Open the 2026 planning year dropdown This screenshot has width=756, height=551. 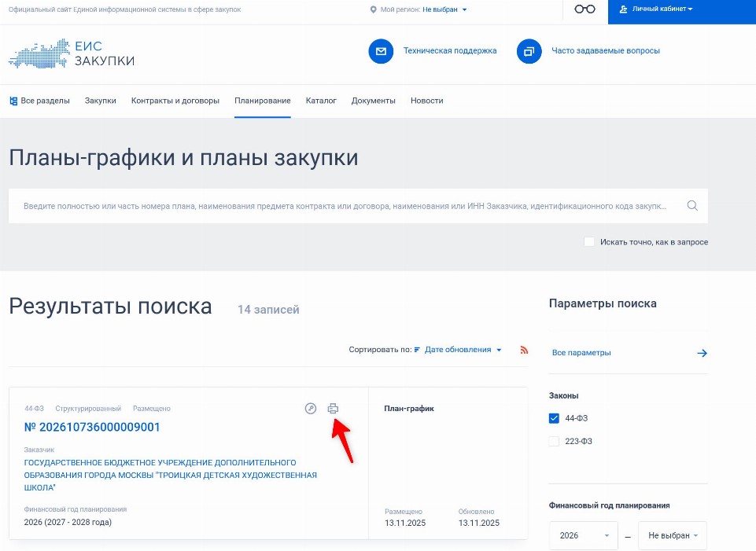584,535
